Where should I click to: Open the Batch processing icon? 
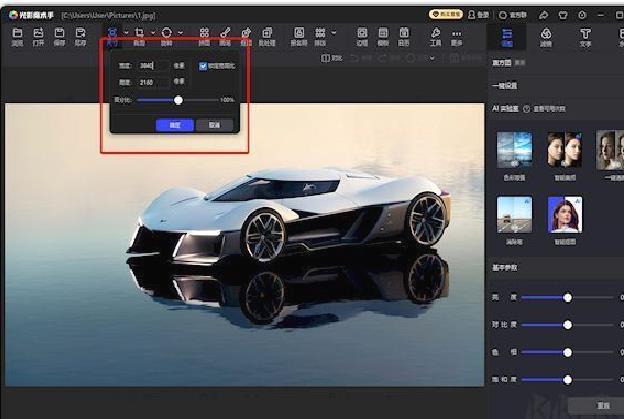pos(267,33)
